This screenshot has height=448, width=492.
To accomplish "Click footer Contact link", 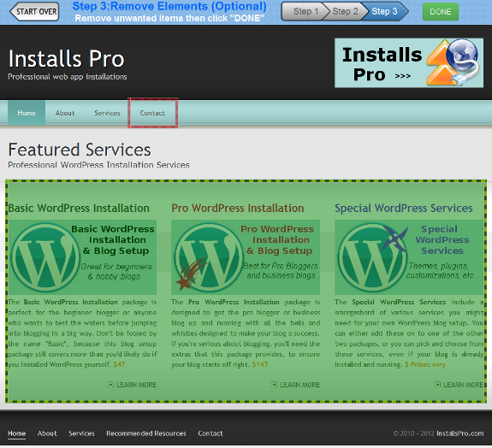I will pos(210,433).
